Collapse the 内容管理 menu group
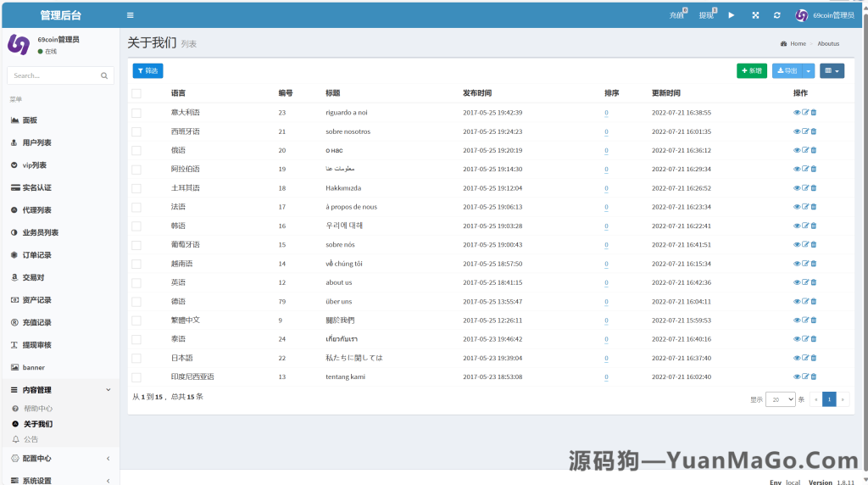 [60, 390]
